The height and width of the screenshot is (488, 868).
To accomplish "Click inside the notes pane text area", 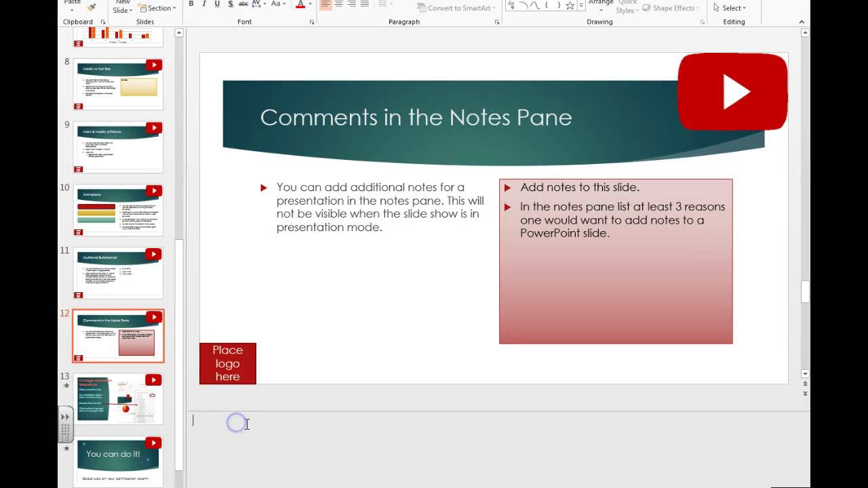I will point(498,449).
